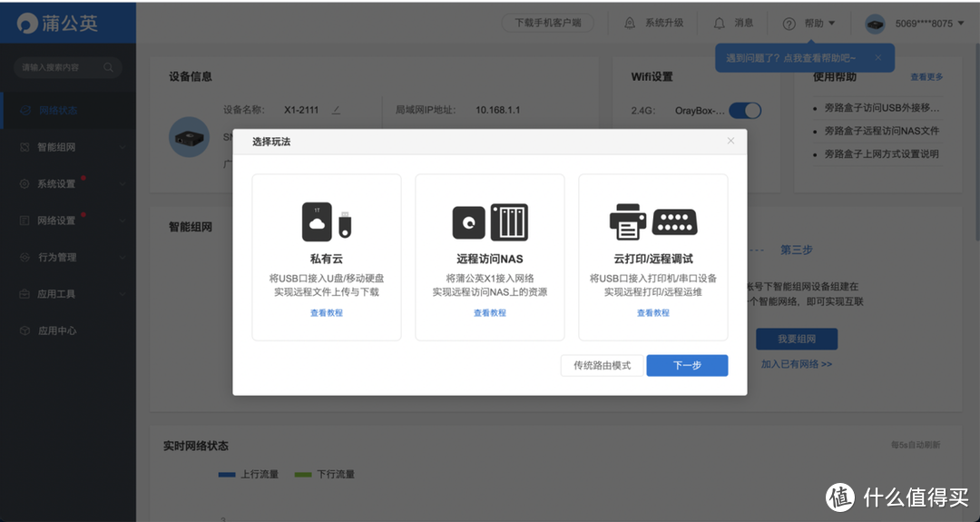Open 旁路盒子远程访问NAS文件 help article
Viewport: 980px width, 522px height.
pos(881,131)
